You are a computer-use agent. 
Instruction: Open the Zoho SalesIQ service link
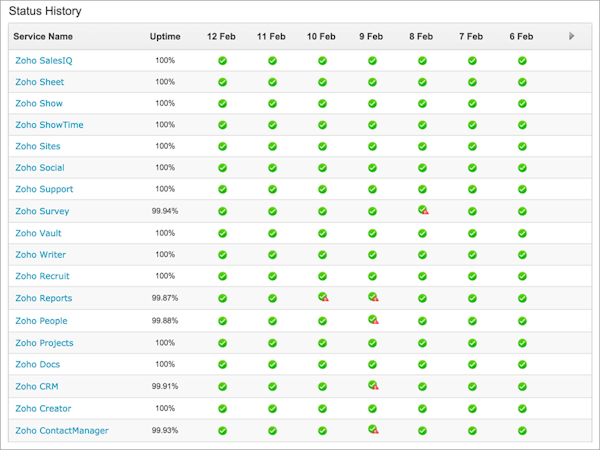click(44, 60)
